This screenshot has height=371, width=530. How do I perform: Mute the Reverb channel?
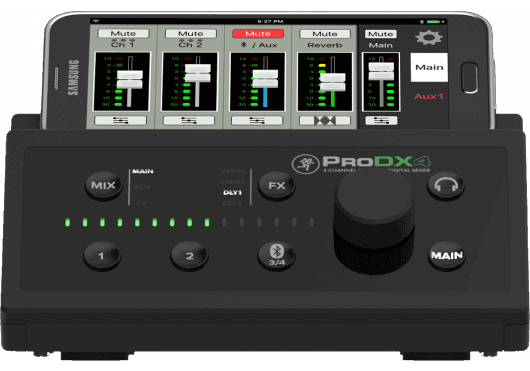(325, 34)
